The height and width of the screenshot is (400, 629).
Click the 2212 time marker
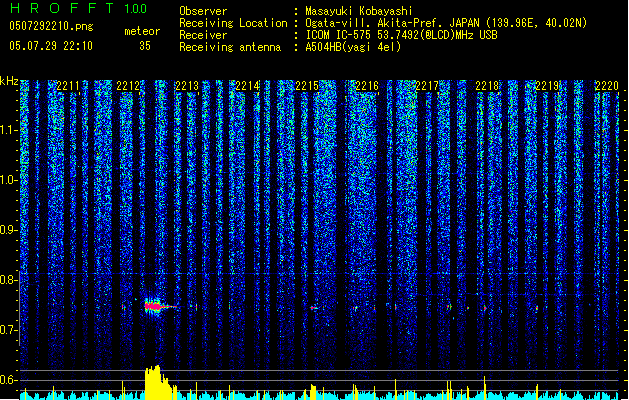point(128,86)
